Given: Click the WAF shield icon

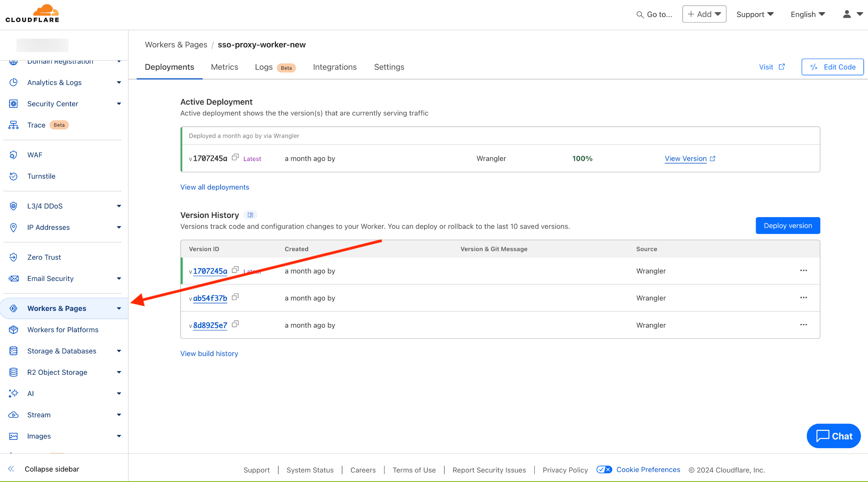Looking at the screenshot, I should pos(13,155).
